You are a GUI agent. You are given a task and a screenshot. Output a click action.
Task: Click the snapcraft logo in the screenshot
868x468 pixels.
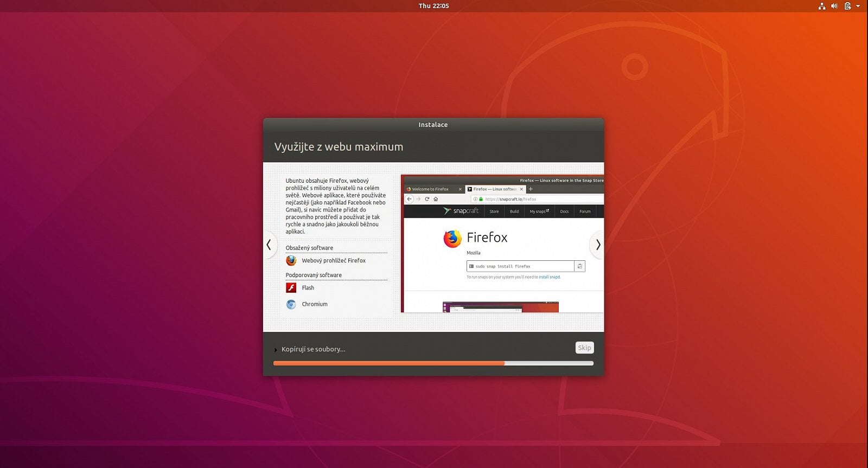pos(461,211)
